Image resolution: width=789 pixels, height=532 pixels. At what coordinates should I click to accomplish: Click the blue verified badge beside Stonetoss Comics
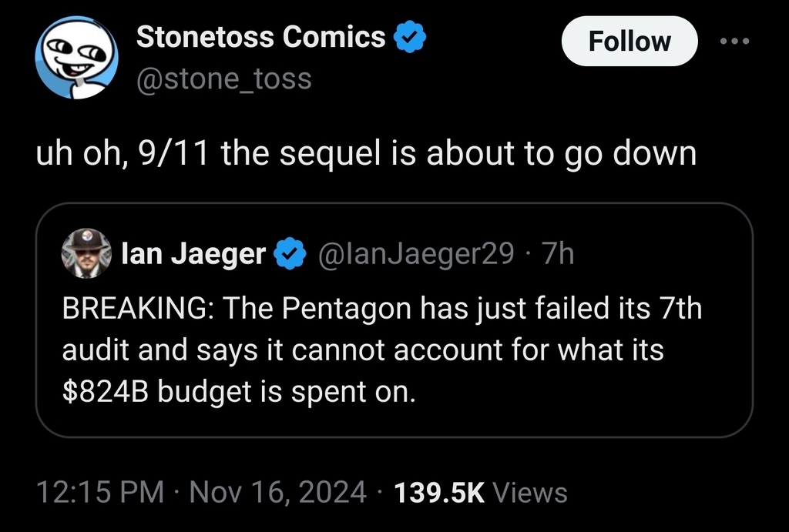coord(410,37)
